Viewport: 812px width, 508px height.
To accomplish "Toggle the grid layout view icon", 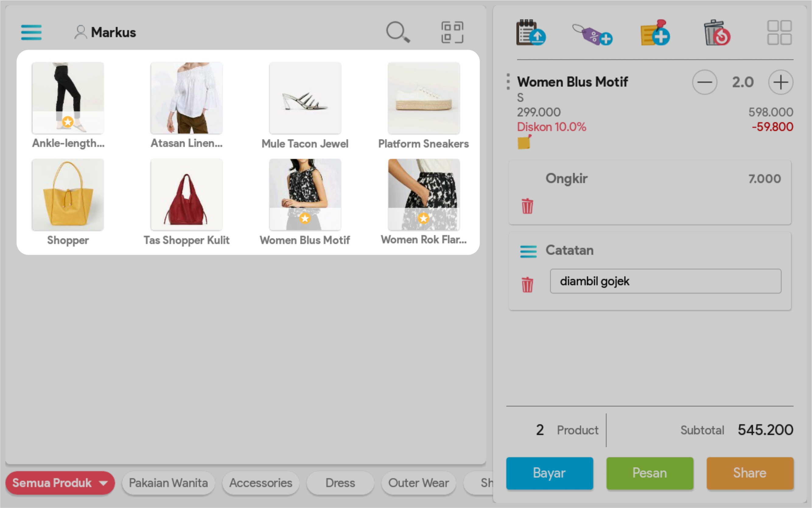I will pyautogui.click(x=779, y=32).
